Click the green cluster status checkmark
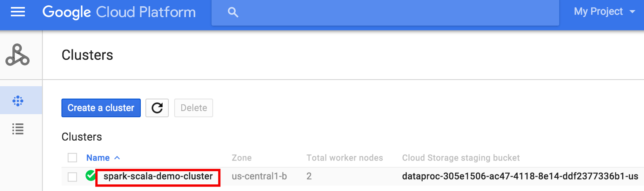Screen dimensions: 644x191 coord(90,176)
